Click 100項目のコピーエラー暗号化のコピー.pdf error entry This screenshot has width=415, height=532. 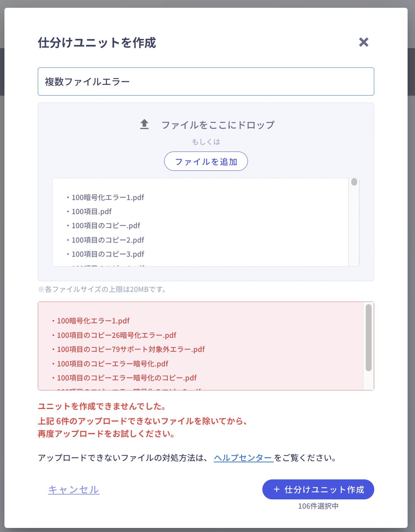[126, 378]
